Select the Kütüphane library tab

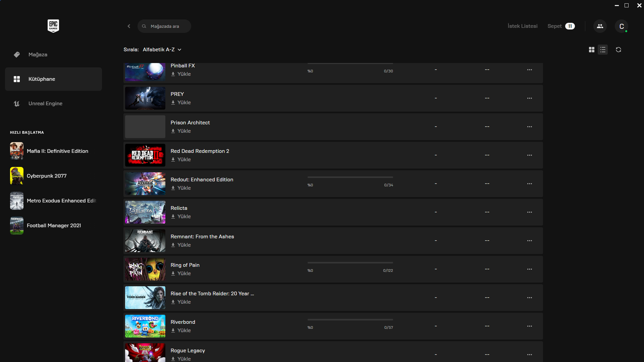click(x=42, y=79)
